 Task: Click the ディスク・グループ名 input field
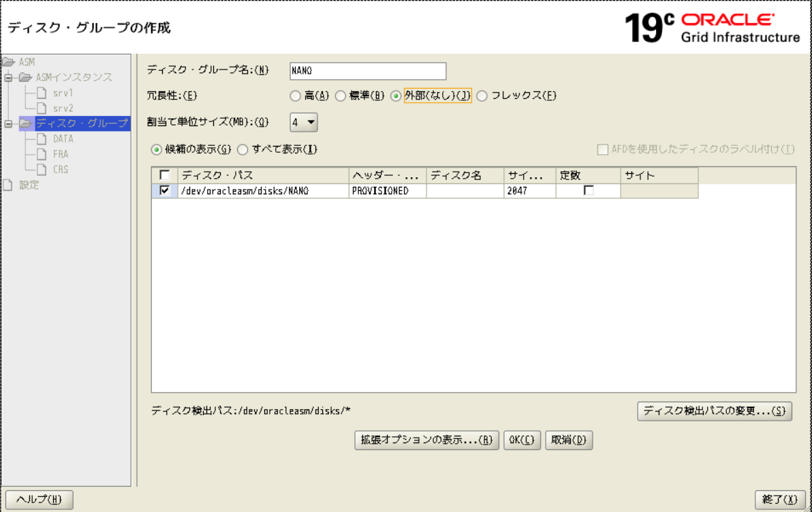point(368,71)
